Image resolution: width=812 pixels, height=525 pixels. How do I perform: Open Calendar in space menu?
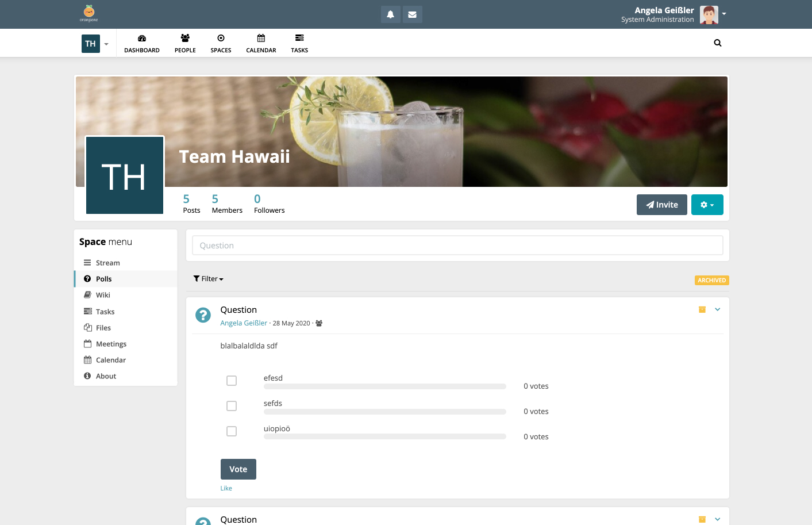(126, 360)
